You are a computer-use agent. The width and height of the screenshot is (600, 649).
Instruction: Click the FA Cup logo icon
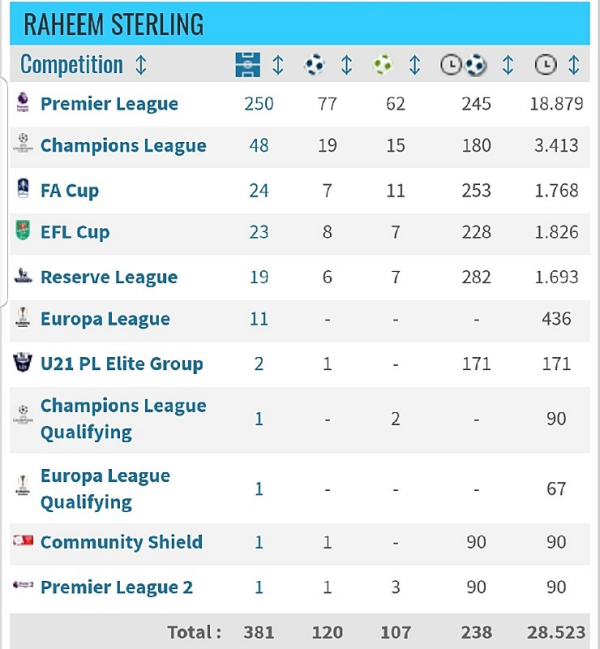click(x=23, y=190)
